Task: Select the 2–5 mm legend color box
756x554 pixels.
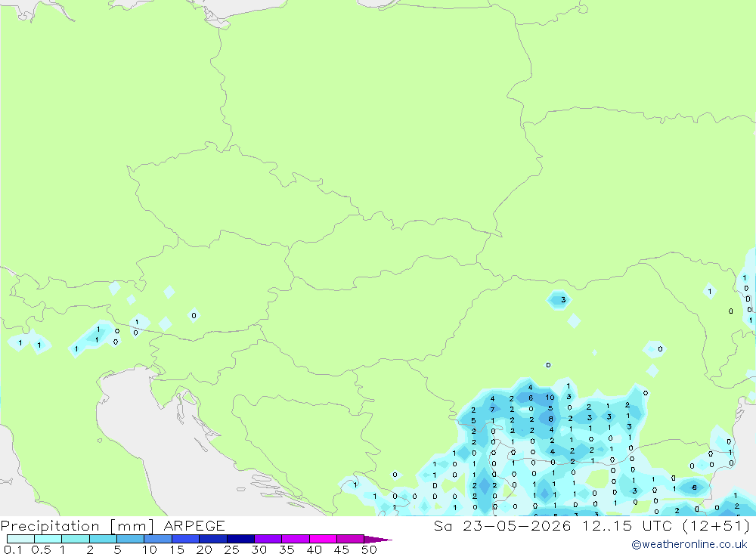Action: [x=103, y=539]
